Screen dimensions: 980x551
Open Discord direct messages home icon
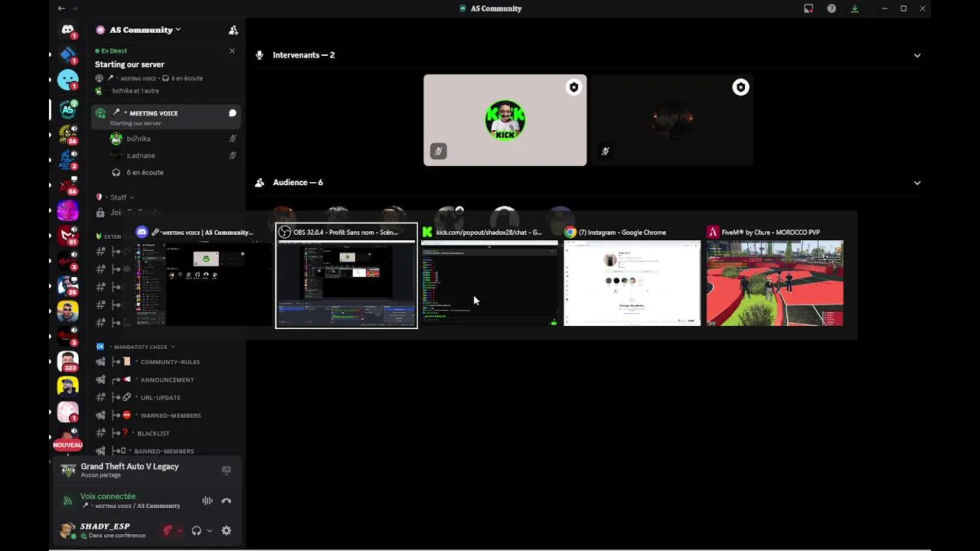click(x=67, y=30)
